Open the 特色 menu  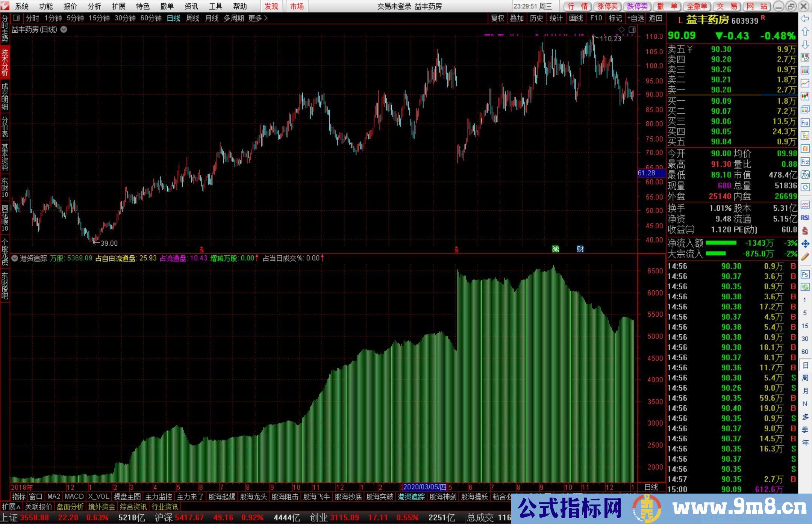coord(143,6)
